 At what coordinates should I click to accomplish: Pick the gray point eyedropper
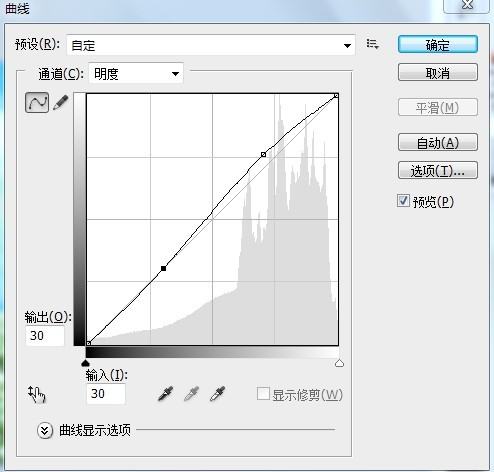[192, 393]
